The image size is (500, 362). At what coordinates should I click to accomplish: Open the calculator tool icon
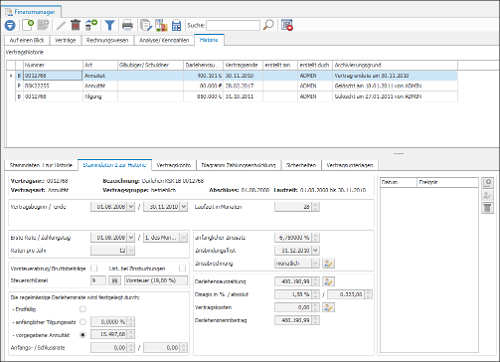(176, 25)
